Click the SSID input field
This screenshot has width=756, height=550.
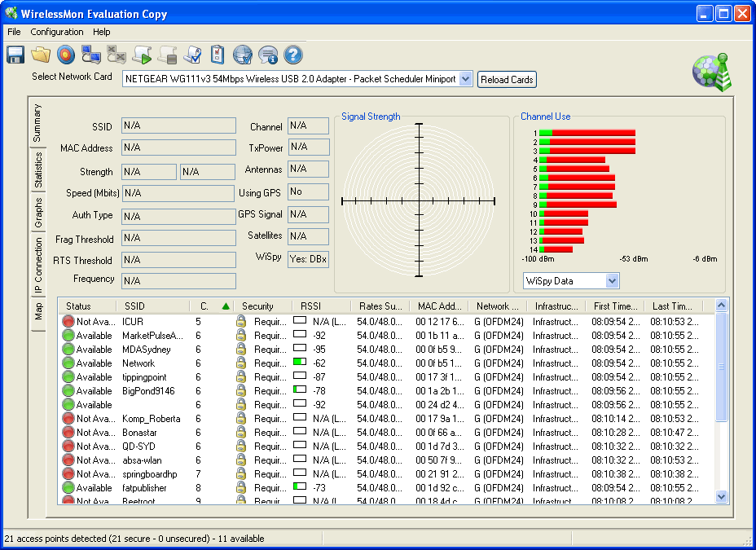click(x=178, y=125)
